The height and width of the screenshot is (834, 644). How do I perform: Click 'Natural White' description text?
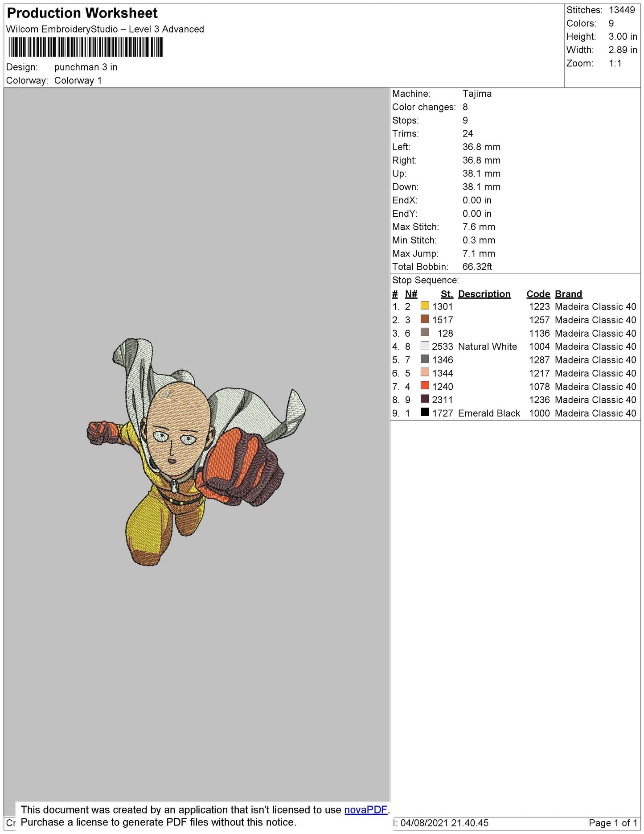(488, 347)
